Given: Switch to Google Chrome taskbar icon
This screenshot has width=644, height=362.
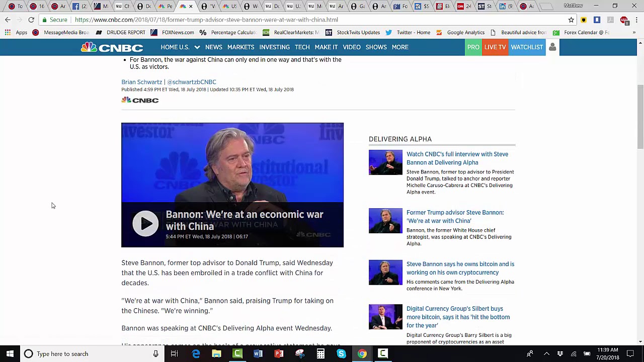Looking at the screenshot, I should (x=362, y=354).
